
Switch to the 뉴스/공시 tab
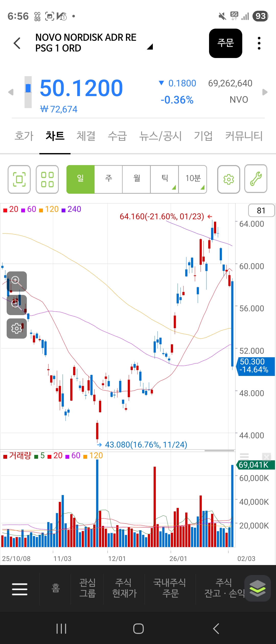160,136
